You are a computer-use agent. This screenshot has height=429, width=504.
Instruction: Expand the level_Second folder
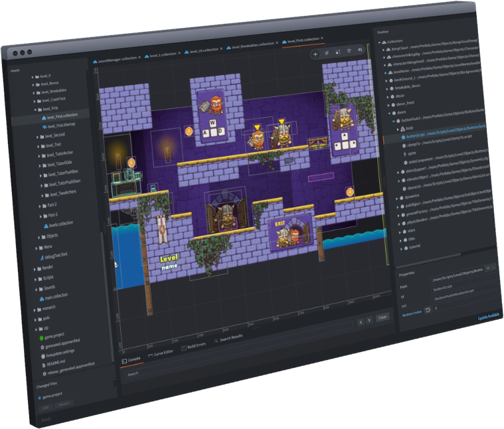[x=38, y=135]
